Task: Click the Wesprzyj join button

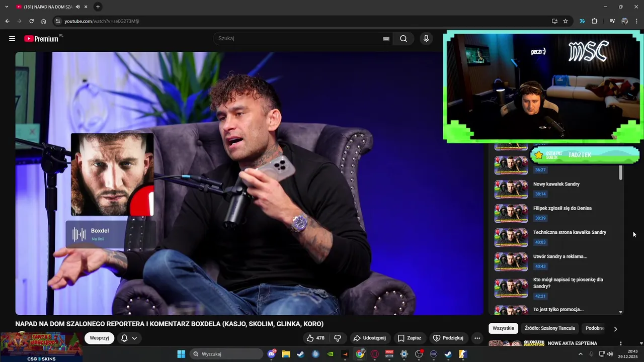Action: [99, 338]
